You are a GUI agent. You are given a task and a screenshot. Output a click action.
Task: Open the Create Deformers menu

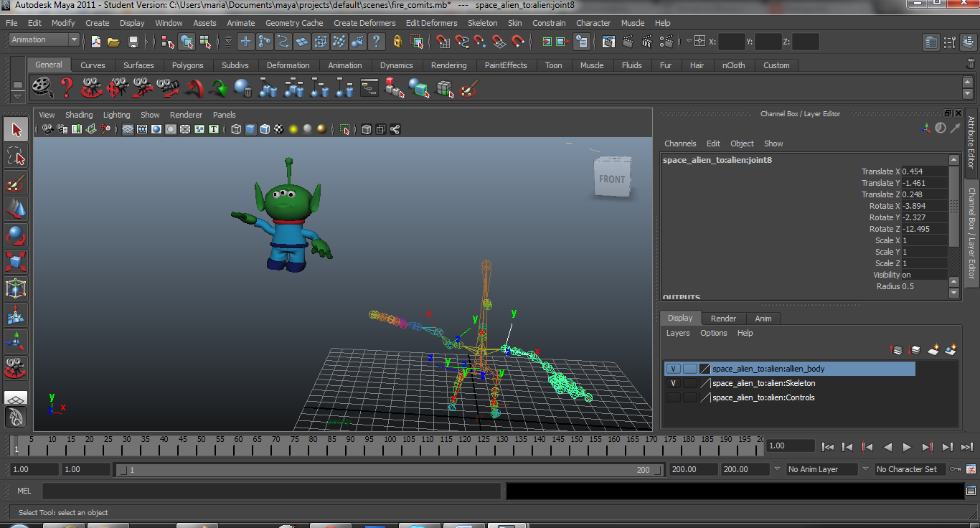364,23
